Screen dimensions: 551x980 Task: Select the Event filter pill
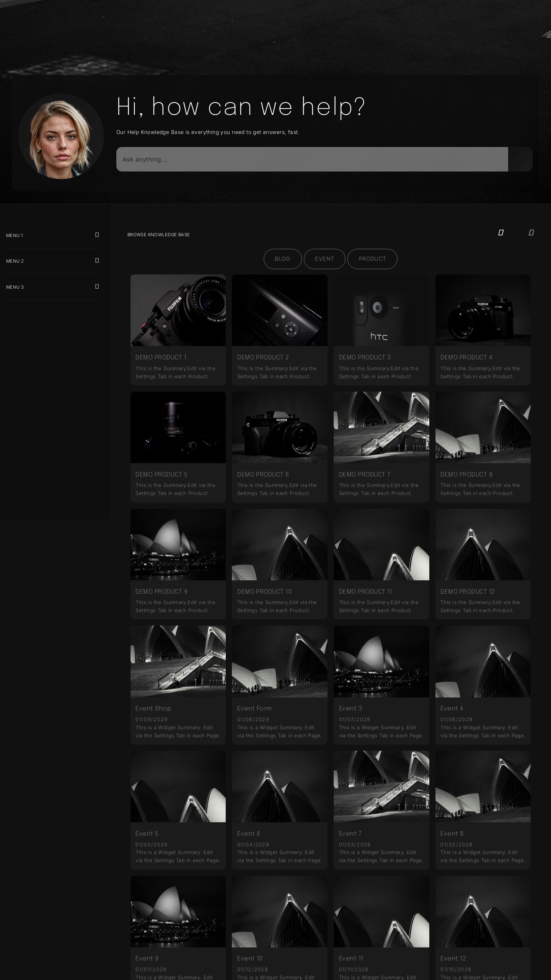[324, 259]
